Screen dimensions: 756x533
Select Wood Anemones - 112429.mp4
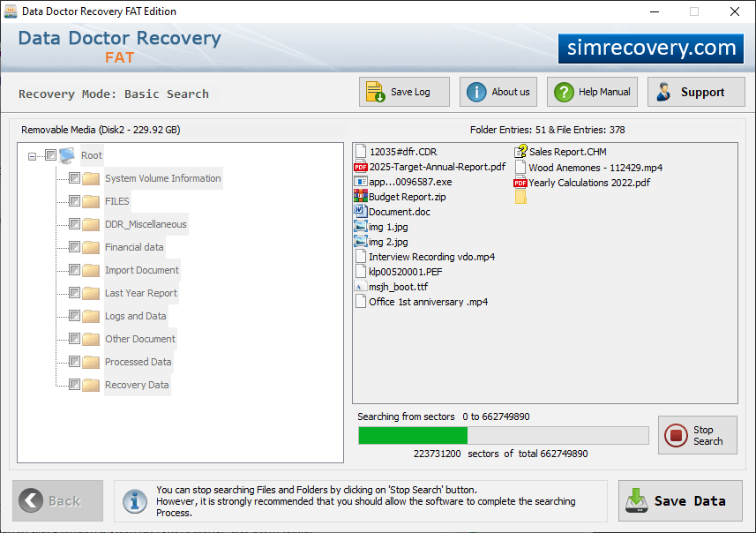pyautogui.click(x=595, y=168)
